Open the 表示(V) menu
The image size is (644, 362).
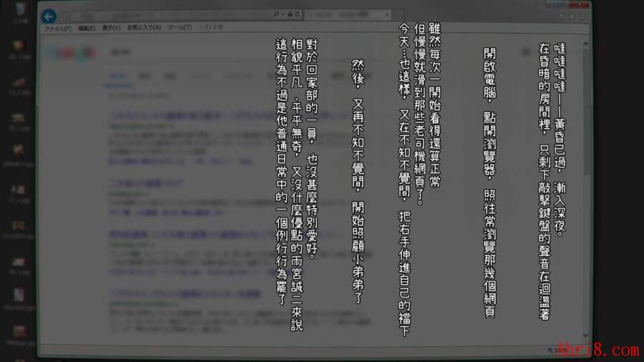(x=111, y=28)
